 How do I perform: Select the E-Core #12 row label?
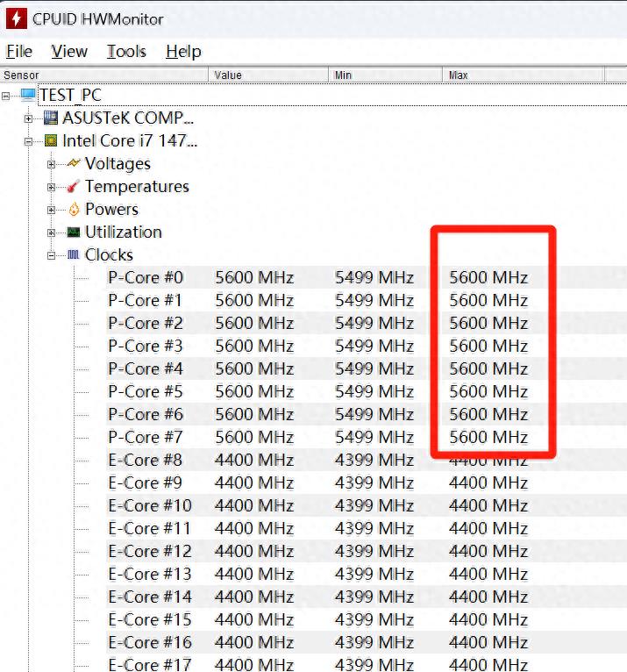[x=150, y=551]
